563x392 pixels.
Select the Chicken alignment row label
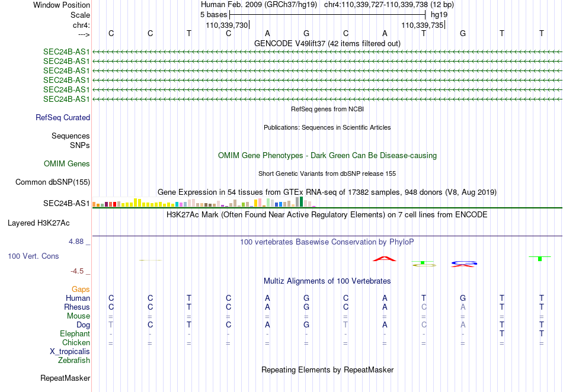pos(76,342)
